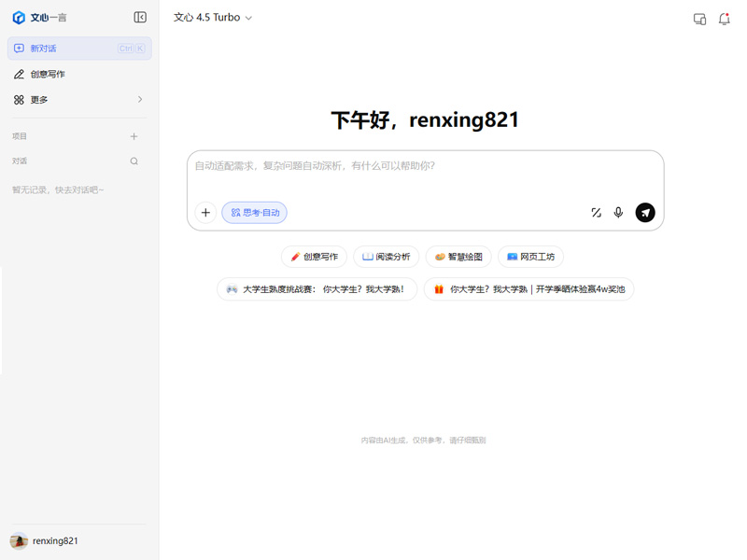Open the 文心 4.5 Turbo model dropdown
747x560 pixels.
[x=211, y=17]
